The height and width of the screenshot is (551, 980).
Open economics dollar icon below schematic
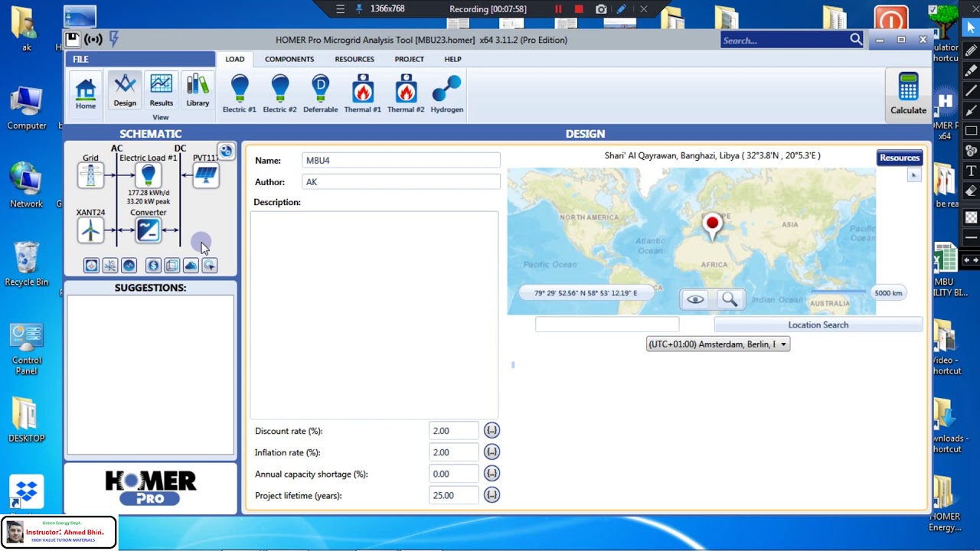pos(153,266)
